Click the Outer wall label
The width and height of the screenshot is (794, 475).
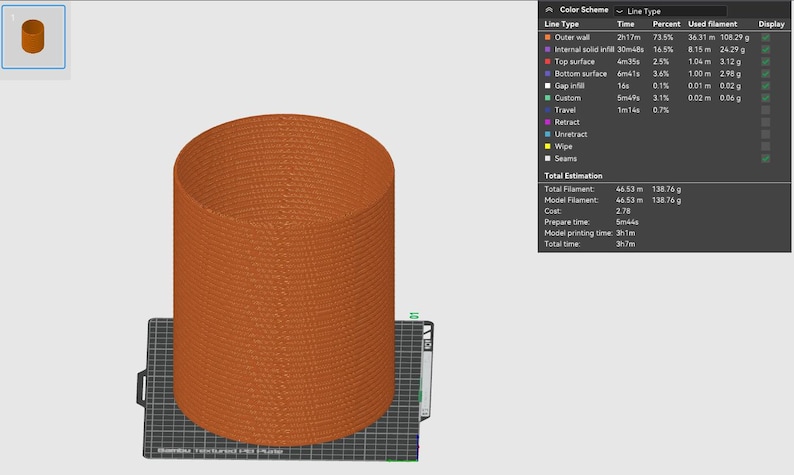click(572, 37)
